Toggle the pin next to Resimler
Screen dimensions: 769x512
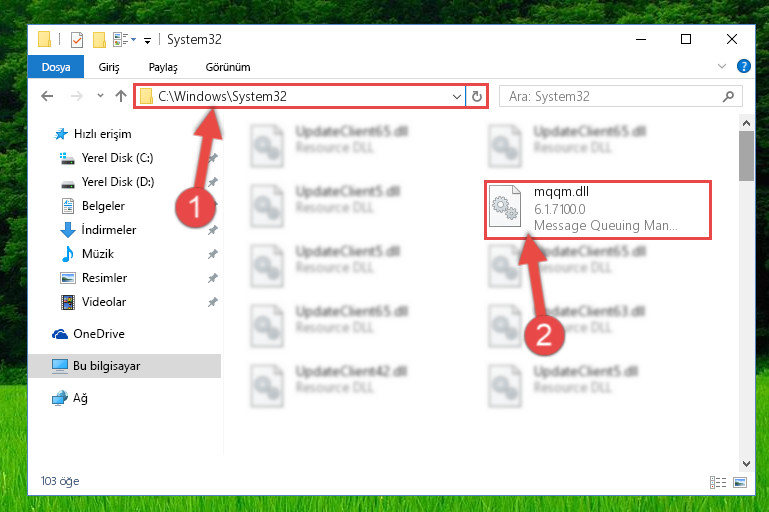(212, 278)
